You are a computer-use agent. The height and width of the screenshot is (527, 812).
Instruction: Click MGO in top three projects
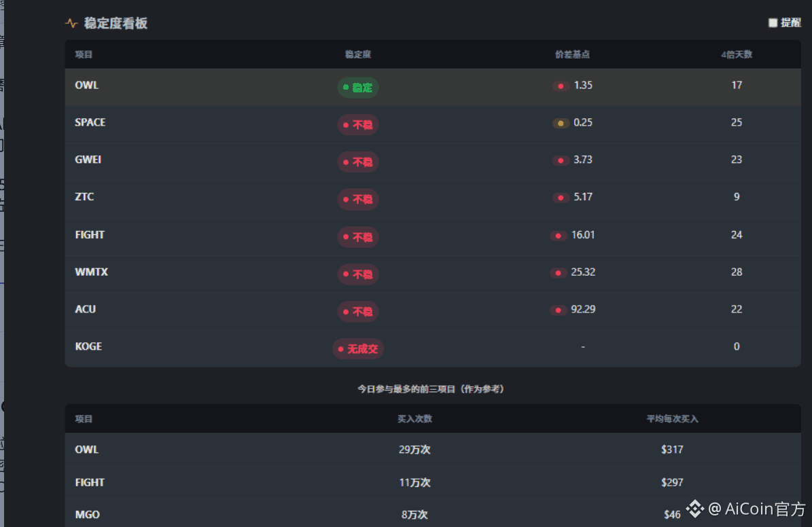click(87, 515)
